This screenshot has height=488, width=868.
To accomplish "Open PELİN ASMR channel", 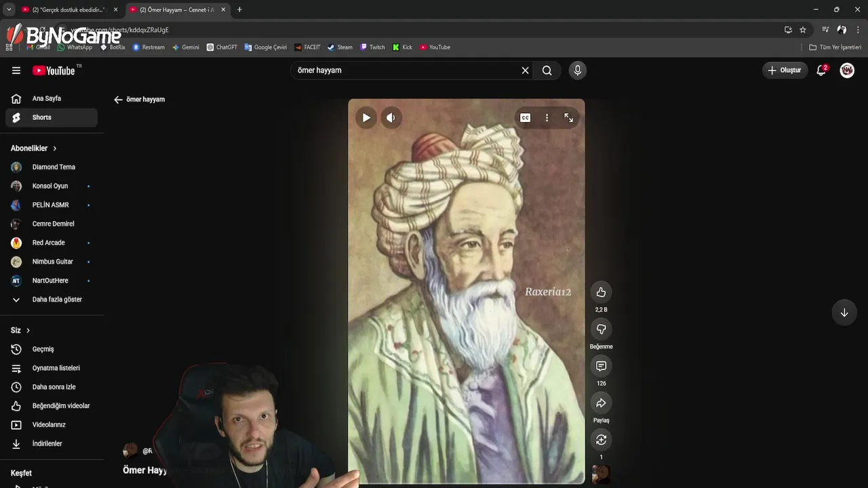I will point(52,205).
